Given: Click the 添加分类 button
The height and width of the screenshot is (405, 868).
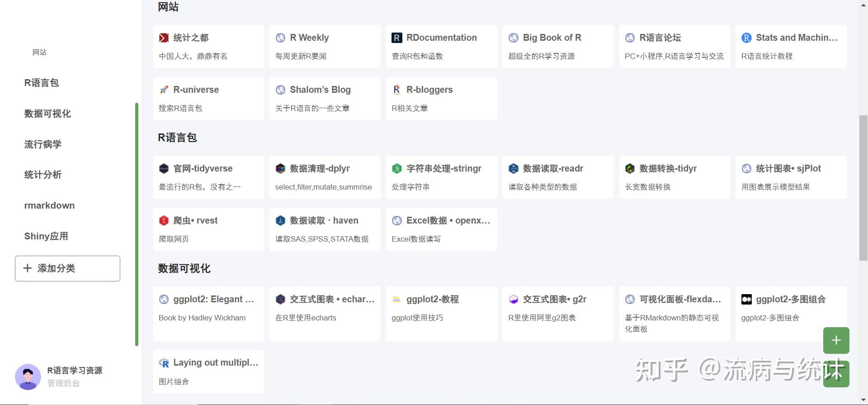Looking at the screenshot, I should point(67,268).
